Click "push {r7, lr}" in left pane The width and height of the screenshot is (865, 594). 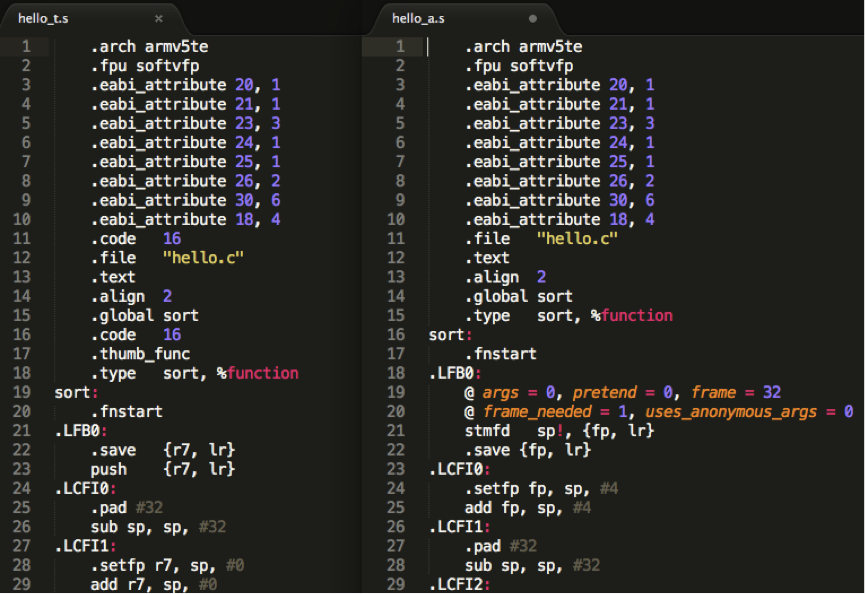pyautogui.click(x=163, y=469)
